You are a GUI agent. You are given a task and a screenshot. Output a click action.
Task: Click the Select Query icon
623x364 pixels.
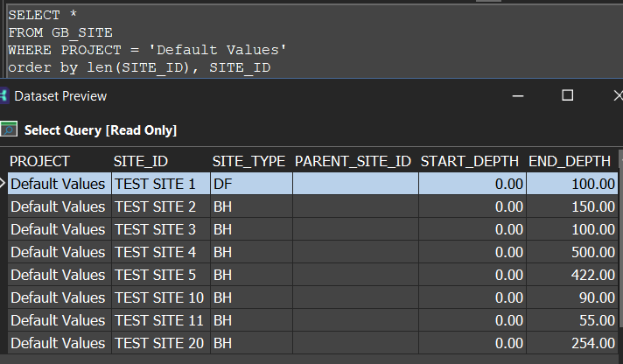pyautogui.click(x=9, y=129)
